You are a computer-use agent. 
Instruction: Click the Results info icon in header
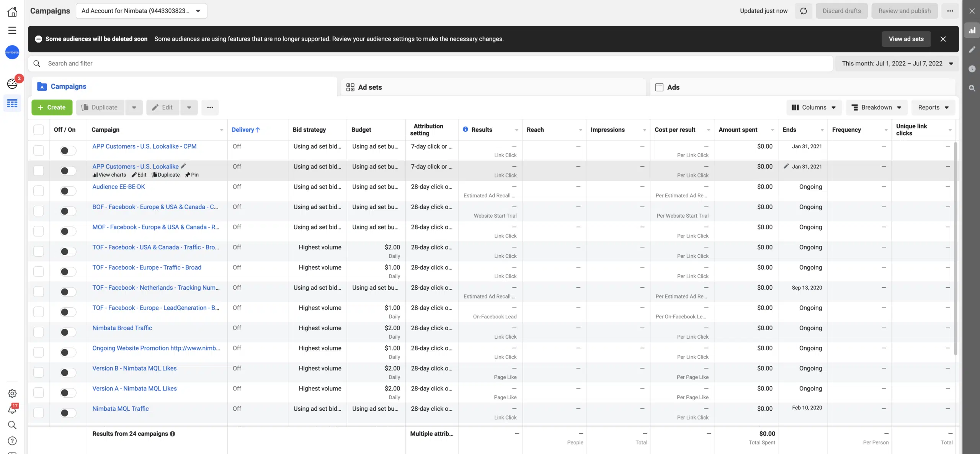click(465, 129)
